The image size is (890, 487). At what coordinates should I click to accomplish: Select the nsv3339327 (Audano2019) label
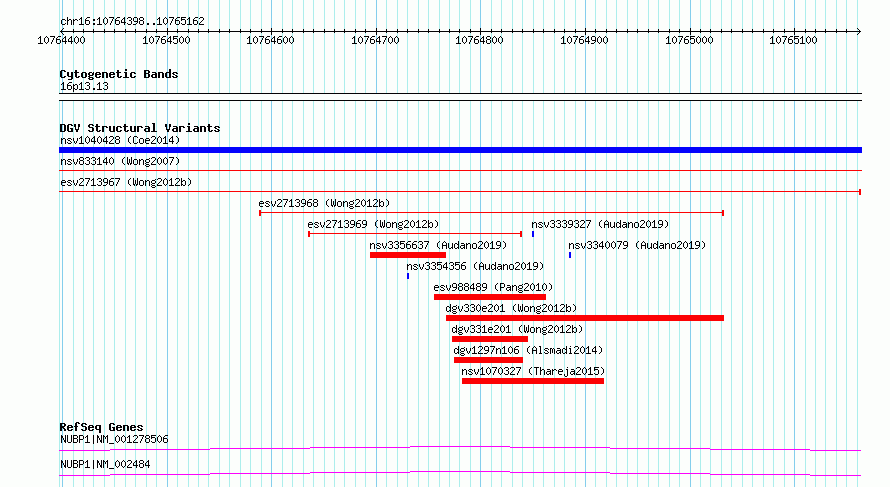click(600, 224)
